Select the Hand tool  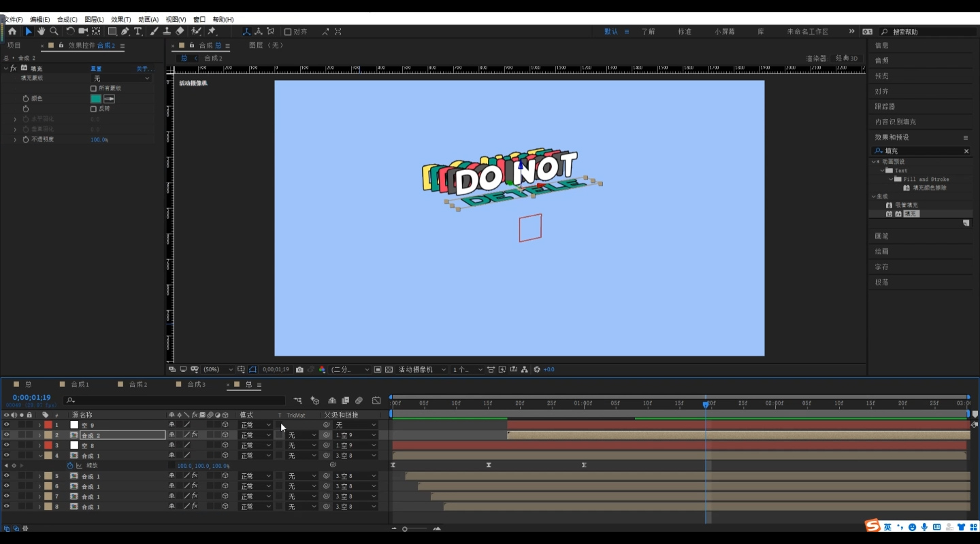click(41, 31)
